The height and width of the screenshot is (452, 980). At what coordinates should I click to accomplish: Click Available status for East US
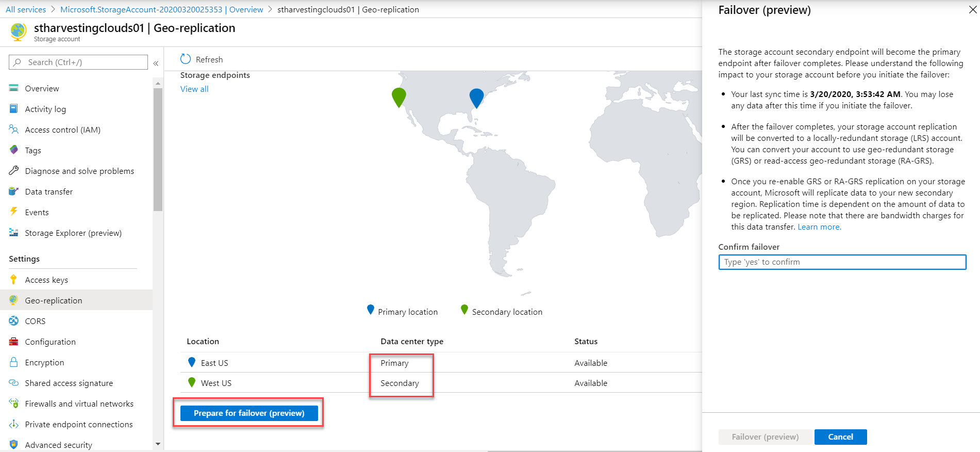(x=591, y=363)
